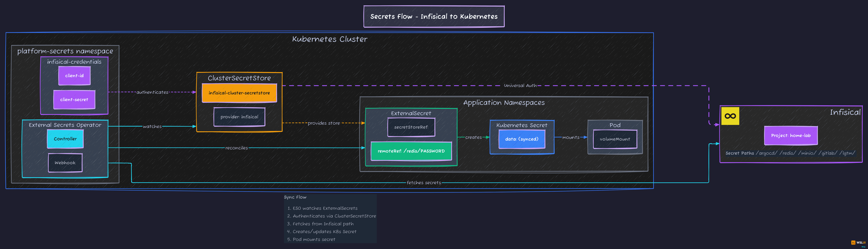Click the 'authenticates' edge label
868x249 pixels.
pos(152,92)
